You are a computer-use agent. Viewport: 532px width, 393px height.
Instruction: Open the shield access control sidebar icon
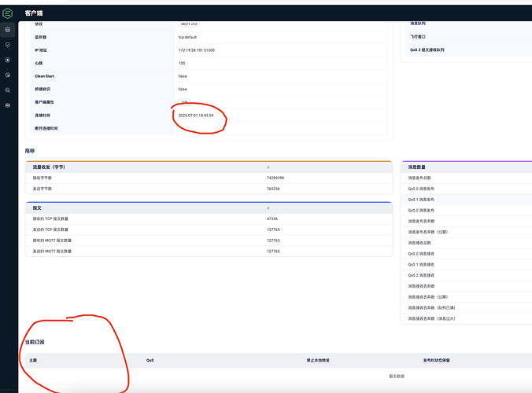tap(8, 45)
